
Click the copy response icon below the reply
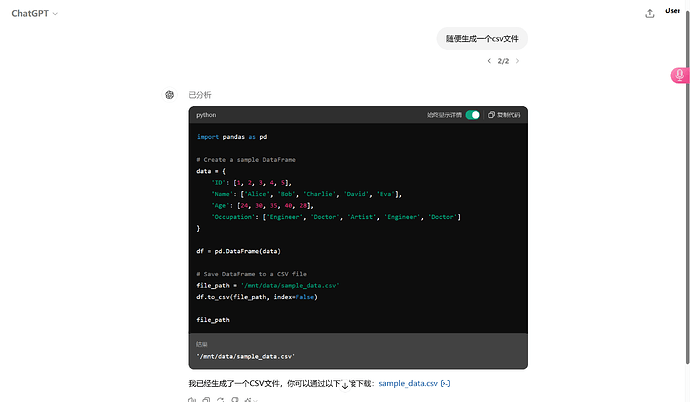point(206,400)
